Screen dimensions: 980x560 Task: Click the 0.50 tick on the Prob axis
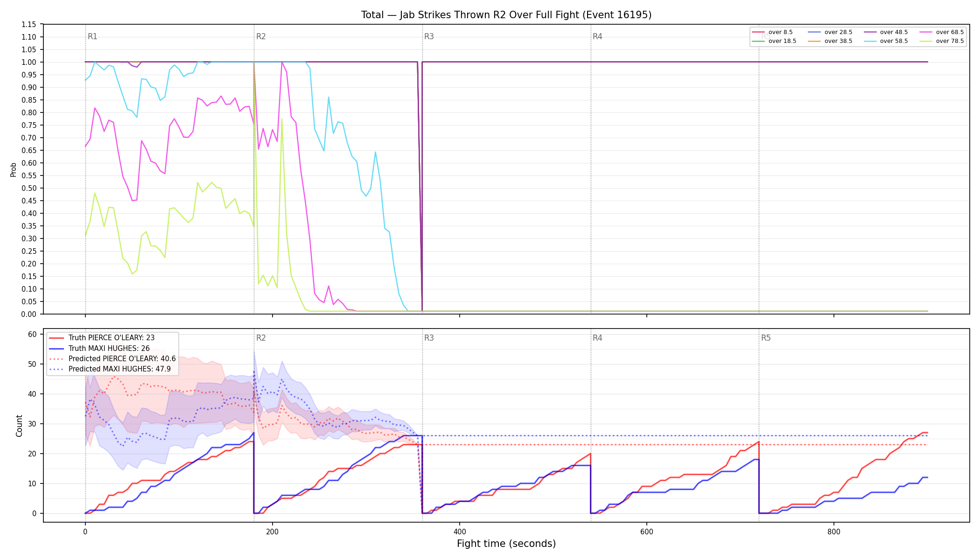pos(29,188)
